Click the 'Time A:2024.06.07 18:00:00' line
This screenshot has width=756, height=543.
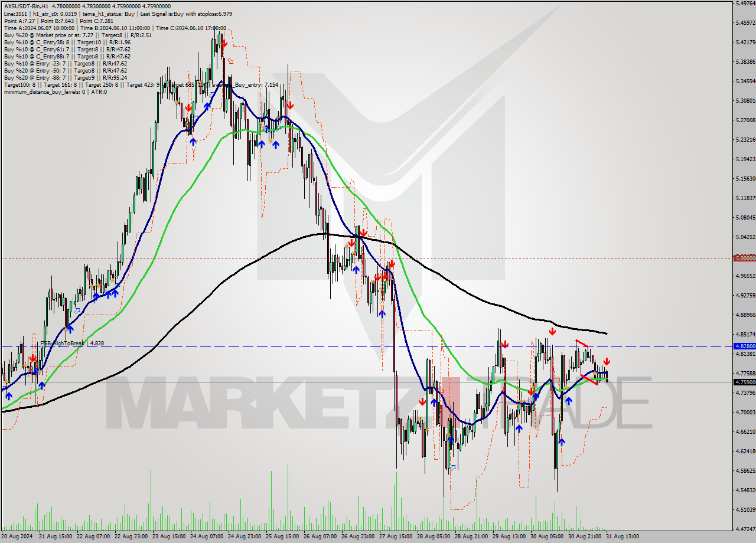tap(115, 28)
